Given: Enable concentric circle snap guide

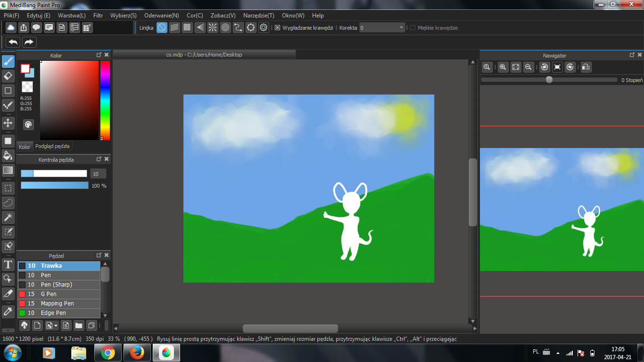Looking at the screenshot, I should coord(225,27).
